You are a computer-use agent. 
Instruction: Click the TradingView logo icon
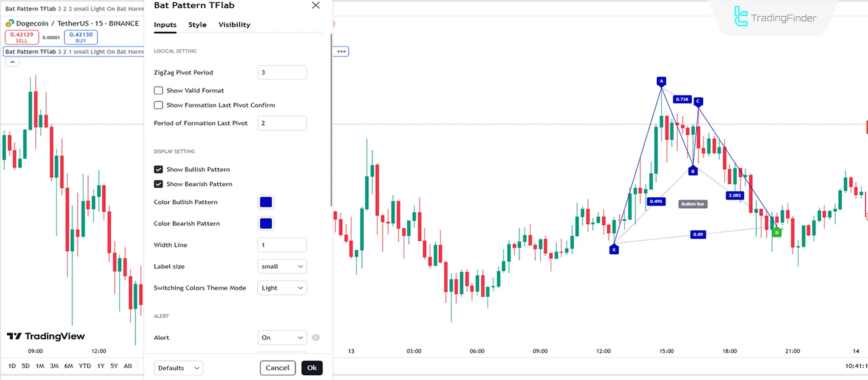pyautogui.click(x=15, y=336)
